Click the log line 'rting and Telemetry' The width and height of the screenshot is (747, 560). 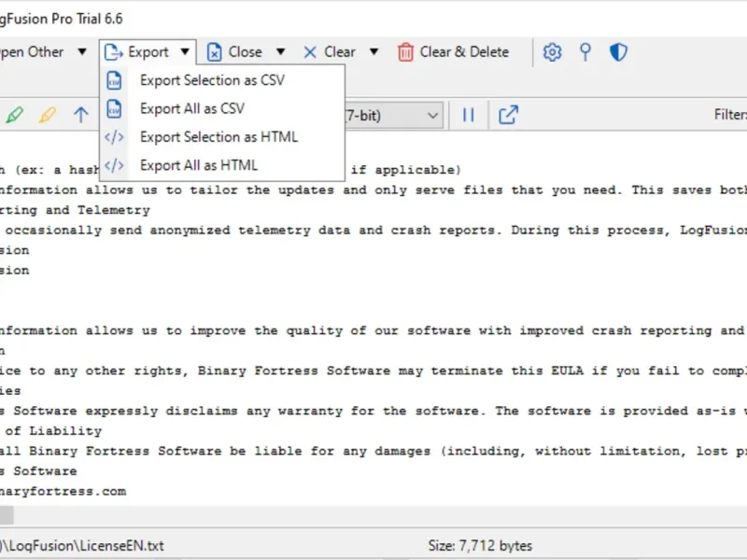[75, 210]
